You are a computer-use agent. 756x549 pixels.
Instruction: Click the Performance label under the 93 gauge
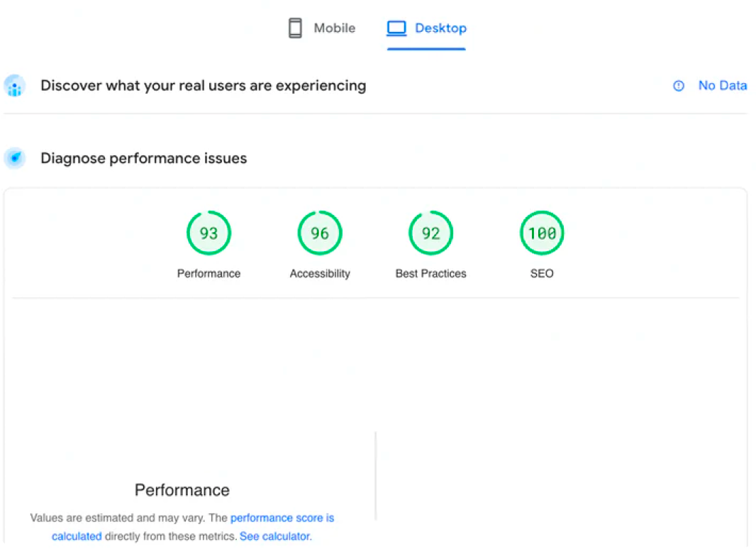click(x=209, y=274)
